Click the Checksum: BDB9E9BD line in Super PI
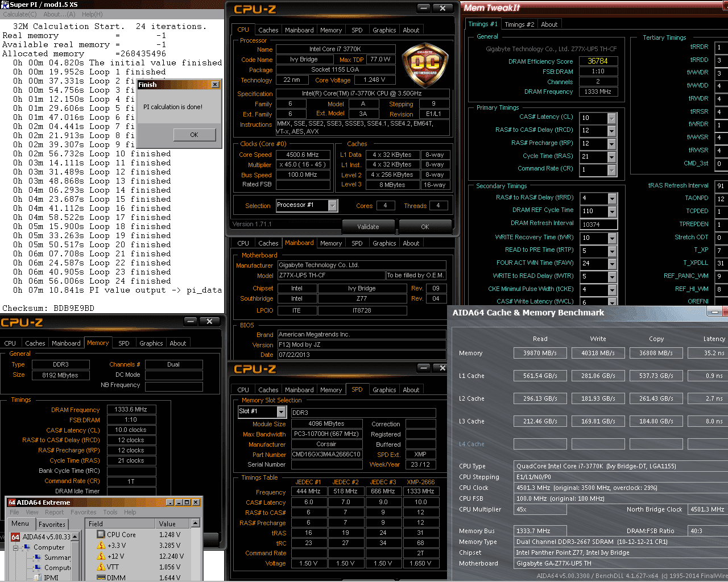This screenshot has width=728, height=582. [48, 308]
